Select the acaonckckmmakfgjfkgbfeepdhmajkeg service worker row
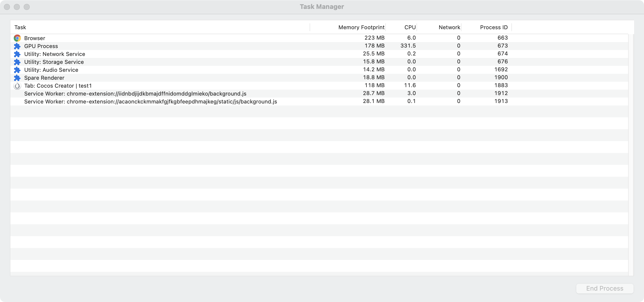The image size is (644, 302). tap(151, 101)
